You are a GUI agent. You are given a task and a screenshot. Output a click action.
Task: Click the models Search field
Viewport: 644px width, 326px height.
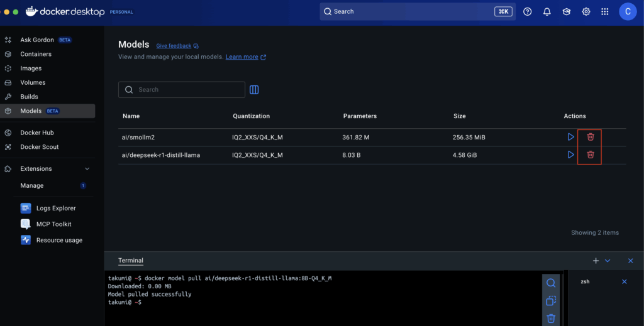(182, 89)
